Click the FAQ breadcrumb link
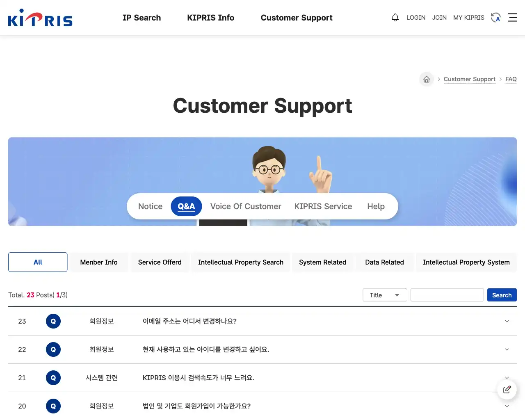Screen dimensions: 525x420 [x=511, y=79]
